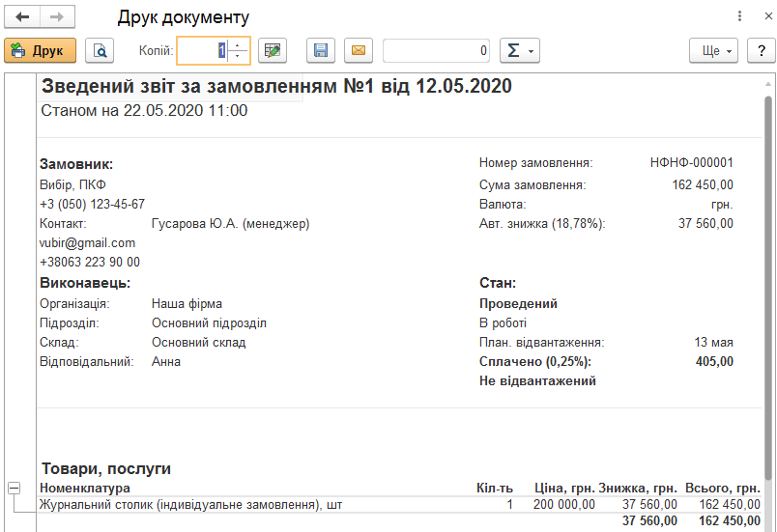Open the Sigma sum dropdown
Viewport: 777px width, 532px height.
pos(520,50)
